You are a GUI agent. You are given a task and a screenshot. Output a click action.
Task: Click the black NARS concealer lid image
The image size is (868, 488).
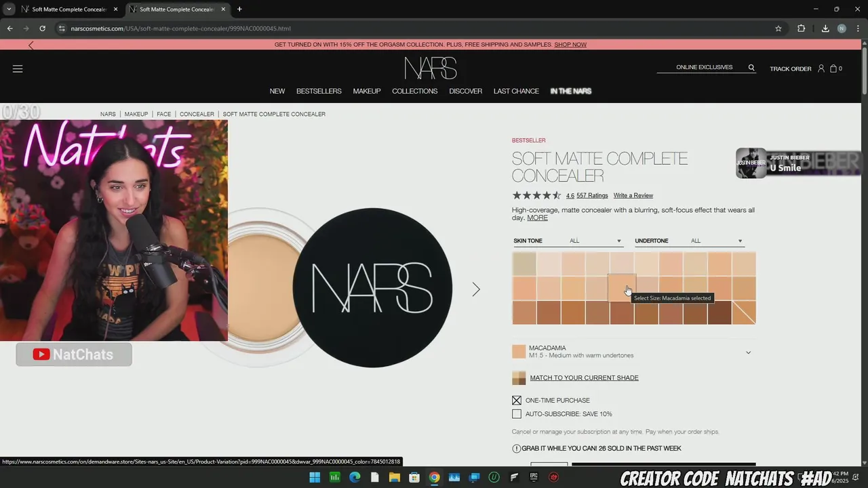(372, 288)
